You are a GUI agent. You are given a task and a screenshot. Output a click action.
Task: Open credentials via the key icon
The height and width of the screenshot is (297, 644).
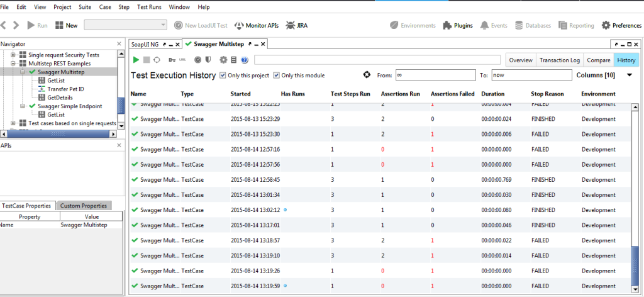172,60
